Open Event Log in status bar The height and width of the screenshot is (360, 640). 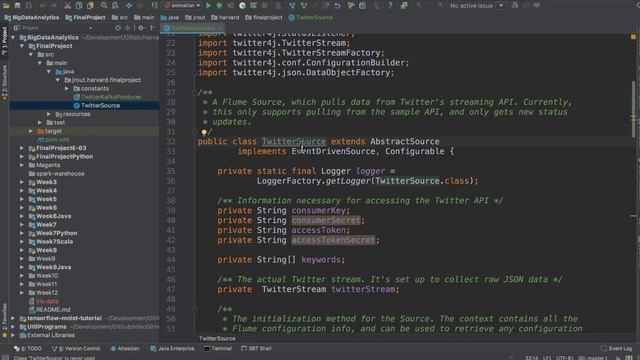[616, 349]
